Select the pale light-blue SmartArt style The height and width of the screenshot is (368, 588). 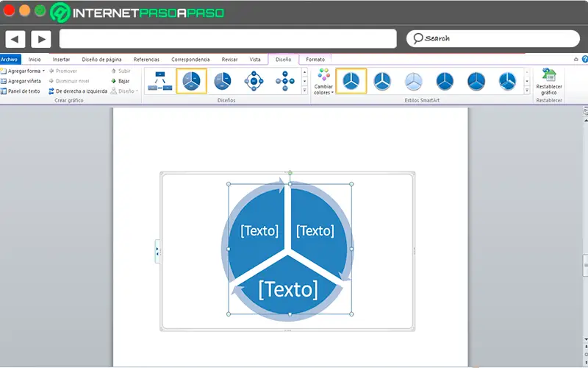pos(414,81)
